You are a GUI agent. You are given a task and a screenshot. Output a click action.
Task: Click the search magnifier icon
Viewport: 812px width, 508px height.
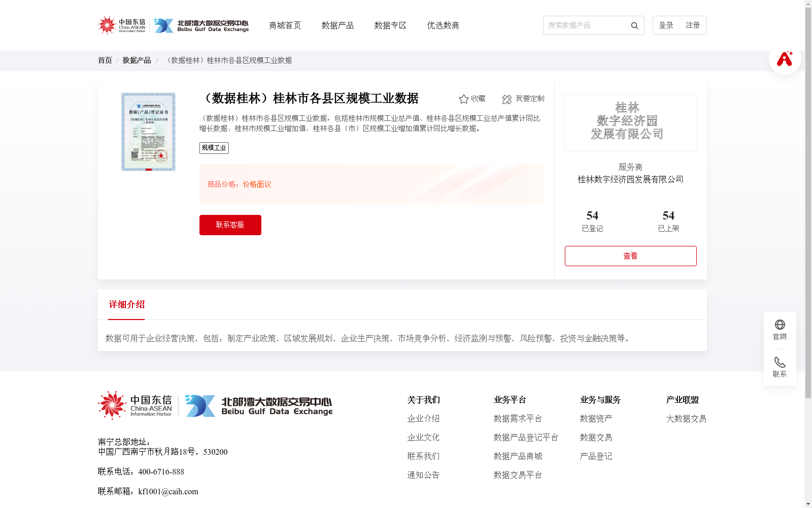pyautogui.click(x=634, y=25)
